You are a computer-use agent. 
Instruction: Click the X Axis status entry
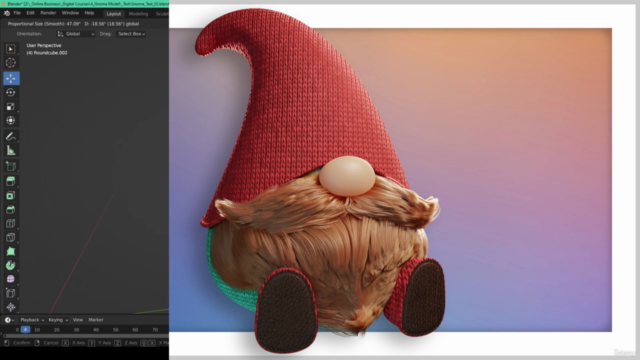point(74,343)
